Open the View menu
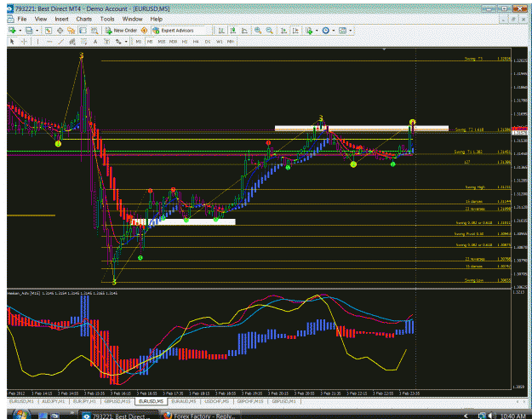This screenshot has height=419, width=532. pos(41,20)
